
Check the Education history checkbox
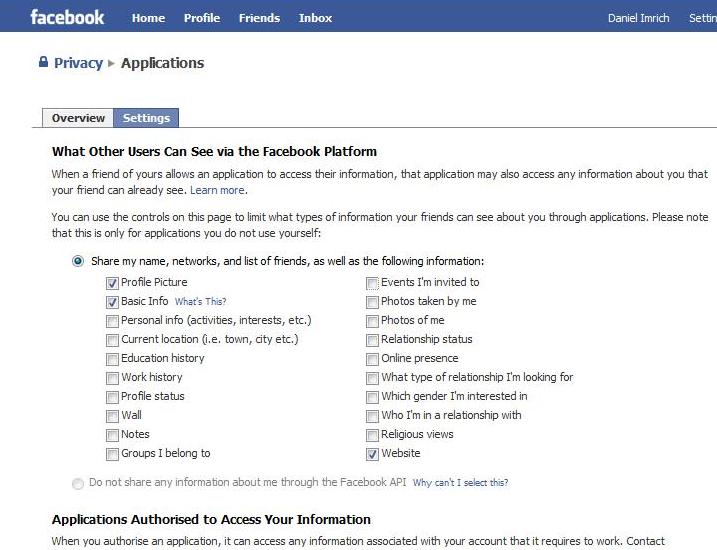click(x=112, y=359)
